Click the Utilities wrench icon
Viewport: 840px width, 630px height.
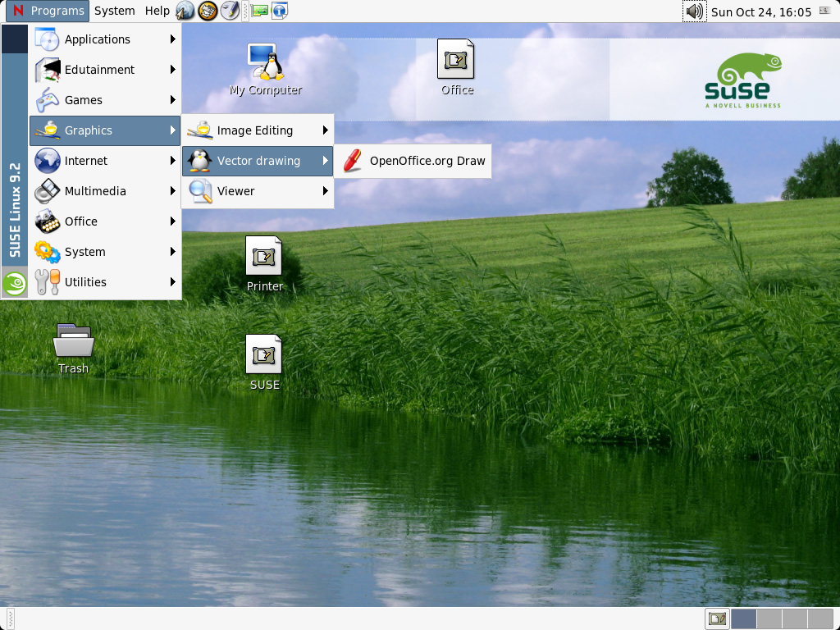click(47, 282)
